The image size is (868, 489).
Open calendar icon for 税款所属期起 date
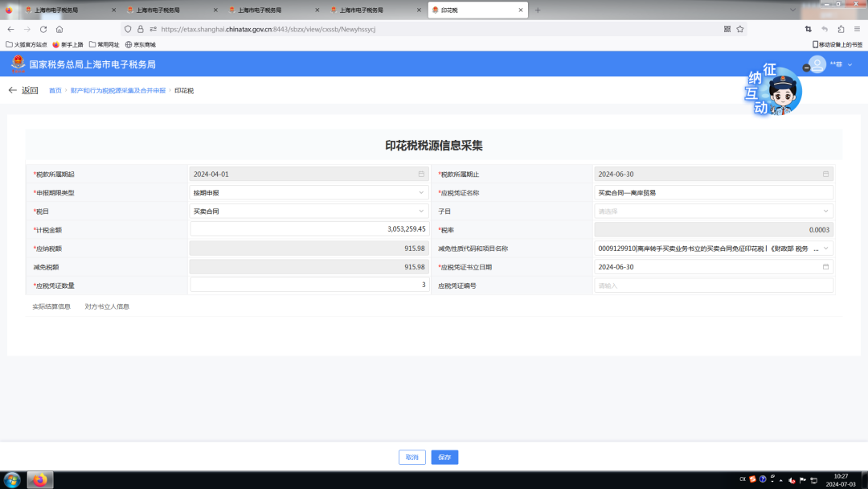coord(421,174)
